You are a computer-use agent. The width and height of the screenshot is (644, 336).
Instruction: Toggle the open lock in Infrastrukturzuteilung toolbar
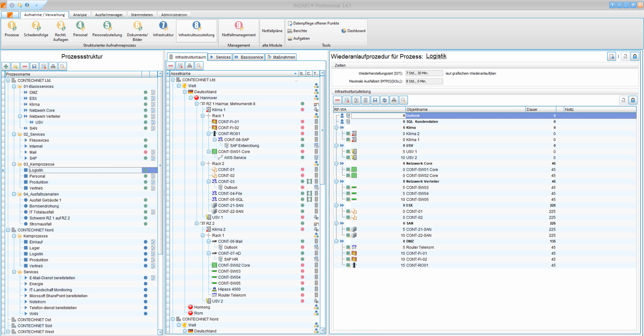(x=623, y=100)
